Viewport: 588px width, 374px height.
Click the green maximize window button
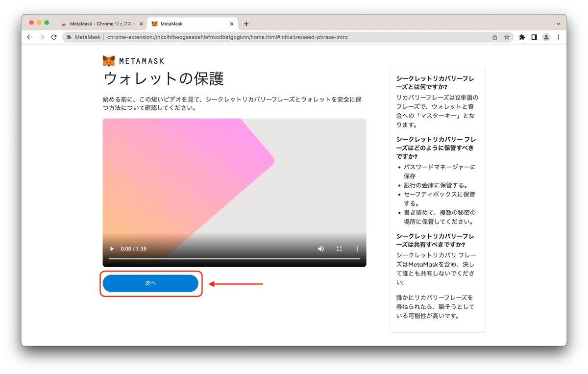point(47,23)
